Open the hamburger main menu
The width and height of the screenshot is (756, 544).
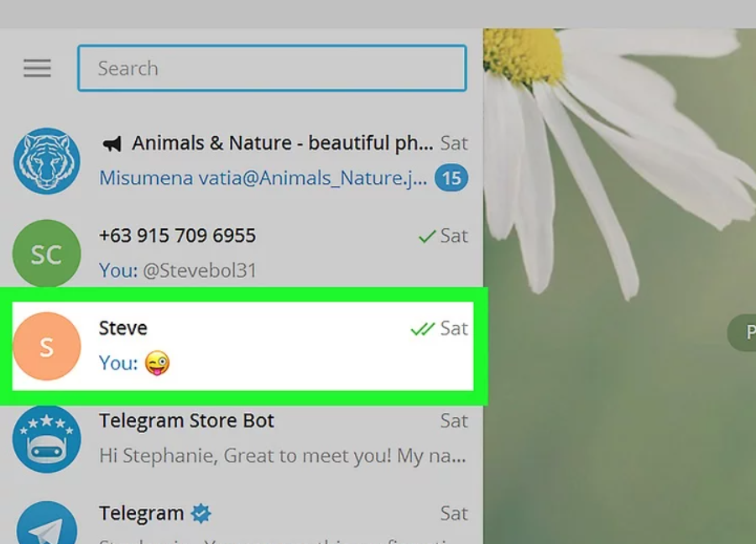click(37, 68)
